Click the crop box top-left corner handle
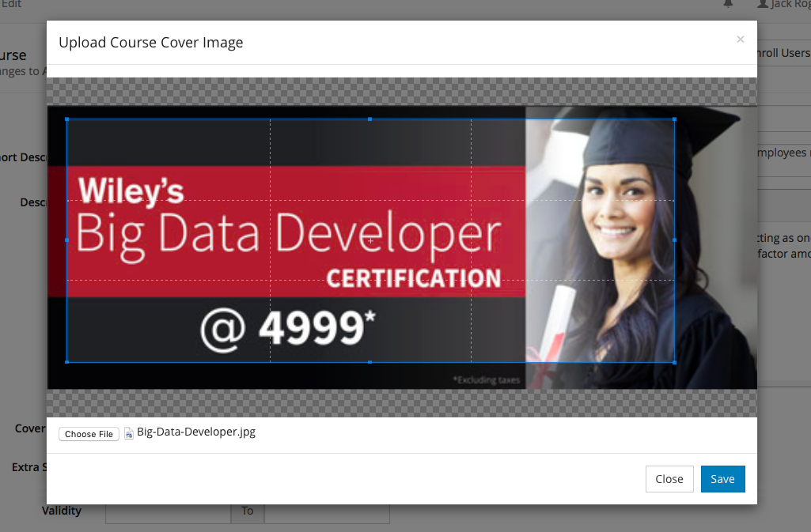 tap(66, 119)
